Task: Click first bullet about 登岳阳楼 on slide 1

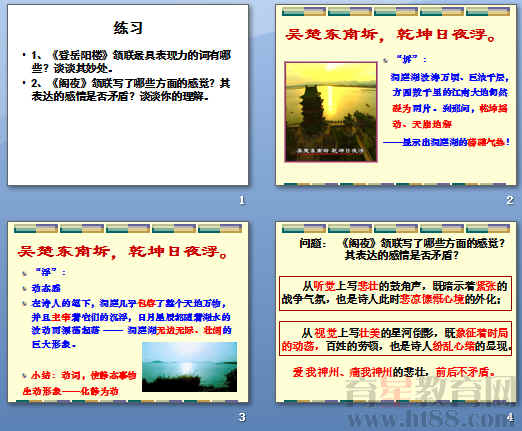Action: pos(131,61)
